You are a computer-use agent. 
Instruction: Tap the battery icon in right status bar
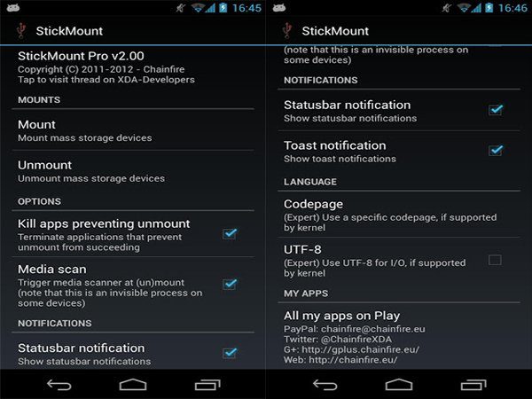[489, 7]
